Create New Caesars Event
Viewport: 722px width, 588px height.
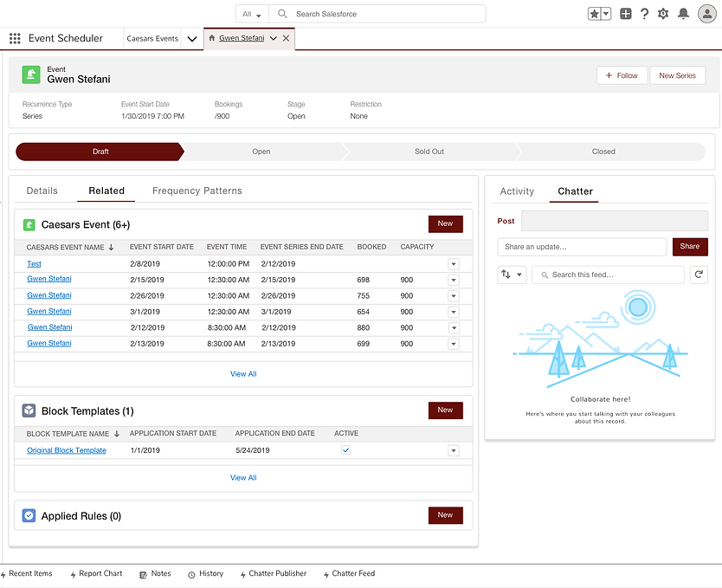(445, 223)
